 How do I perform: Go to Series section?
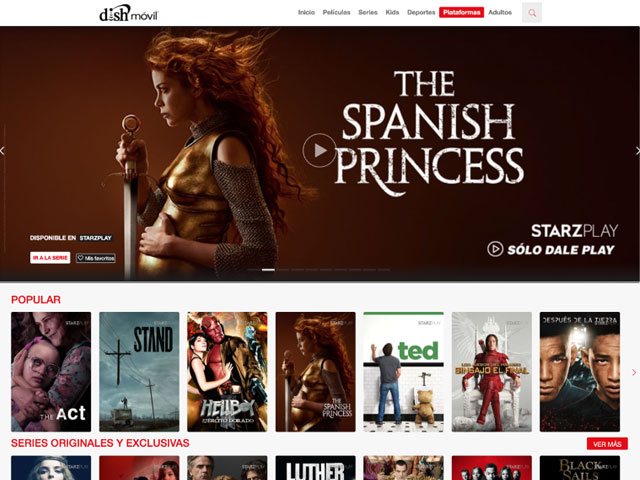click(368, 12)
